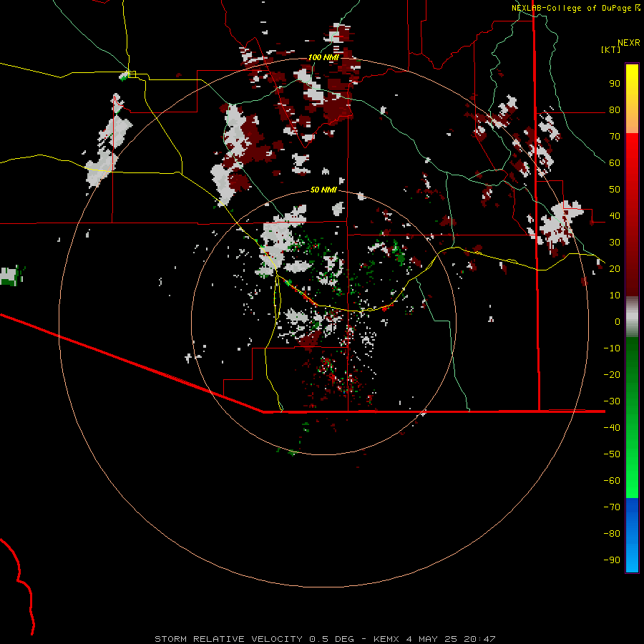The image size is (644, 644).
Task: Click the 100 NMI range ring label
Action: [323, 57]
